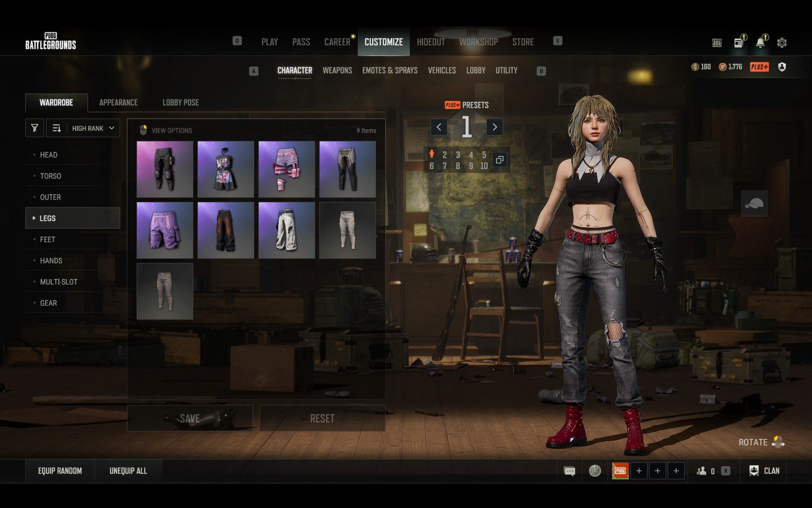Expand the FEET category

pyautogui.click(x=73, y=239)
